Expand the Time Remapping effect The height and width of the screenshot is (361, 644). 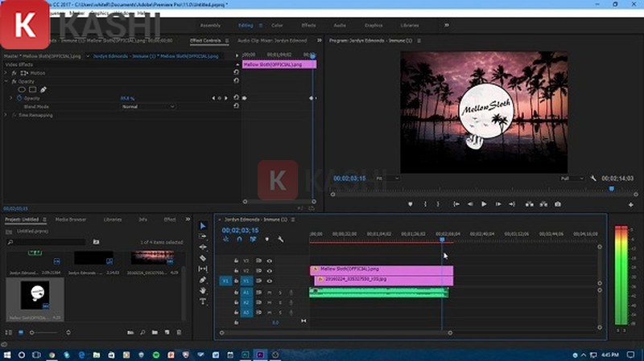pyautogui.click(x=6, y=115)
